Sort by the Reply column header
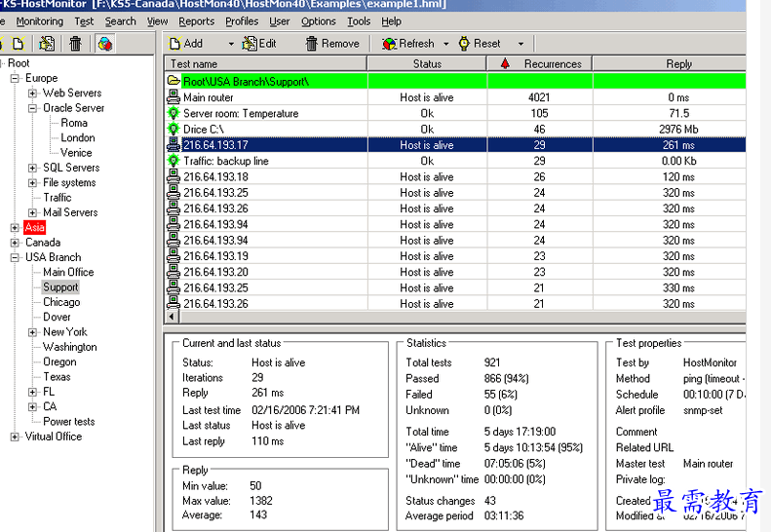The image size is (771, 532). [670, 64]
